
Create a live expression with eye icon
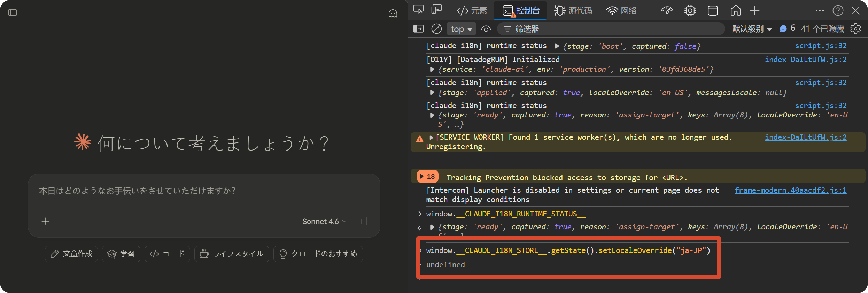(486, 29)
